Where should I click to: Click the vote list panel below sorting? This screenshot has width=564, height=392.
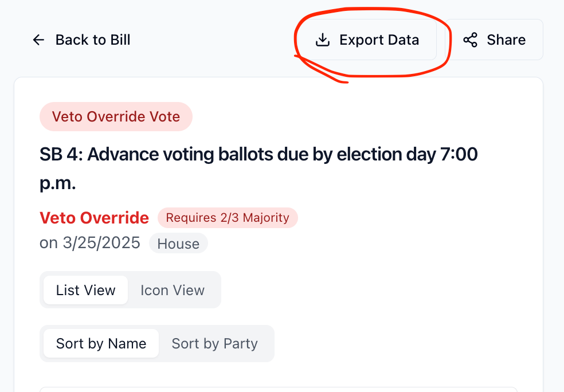(278, 389)
